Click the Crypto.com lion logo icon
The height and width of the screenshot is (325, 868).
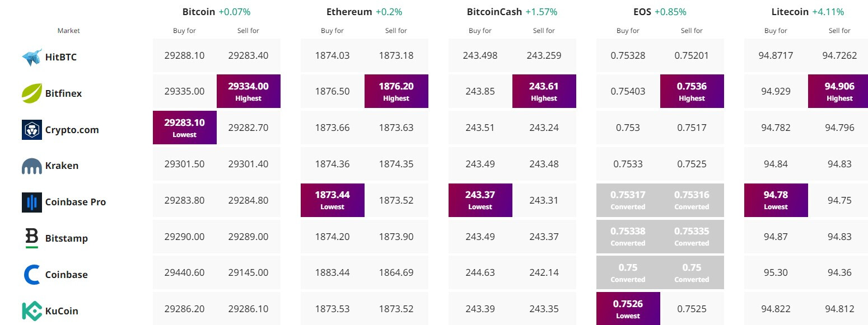pos(32,130)
